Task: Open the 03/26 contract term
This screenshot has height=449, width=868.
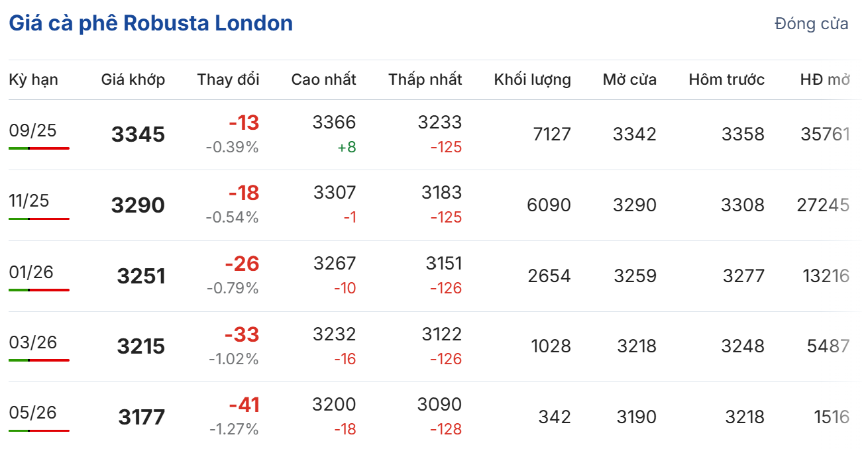Action: [x=33, y=342]
